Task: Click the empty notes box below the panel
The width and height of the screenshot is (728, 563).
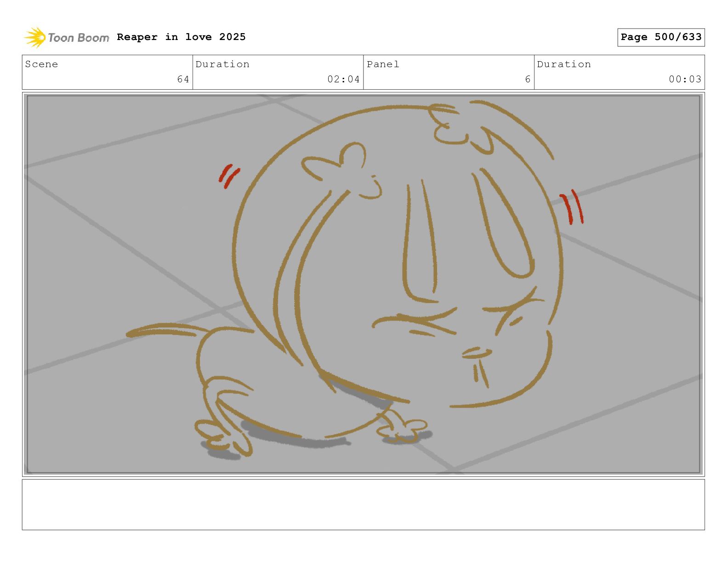Action: (x=363, y=505)
